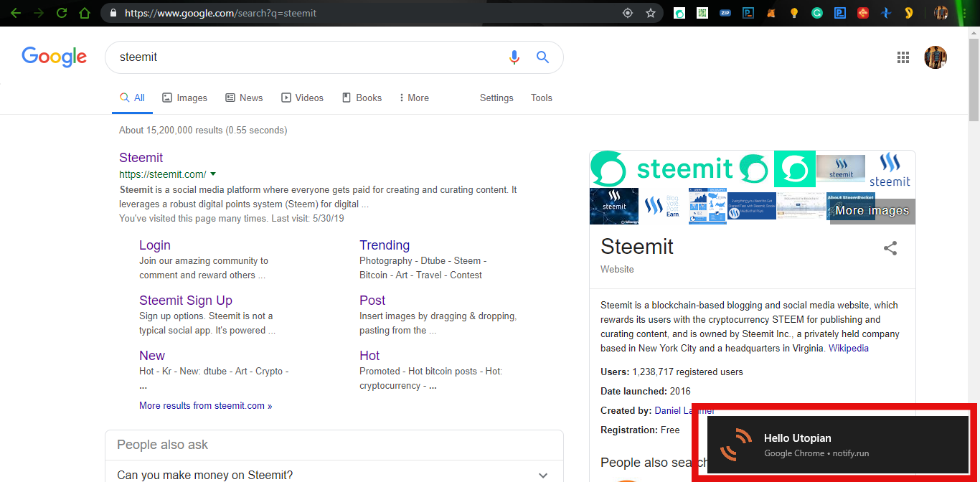The width and height of the screenshot is (980, 482).
Task: Bookmark the page via the star icon
Action: (651, 12)
